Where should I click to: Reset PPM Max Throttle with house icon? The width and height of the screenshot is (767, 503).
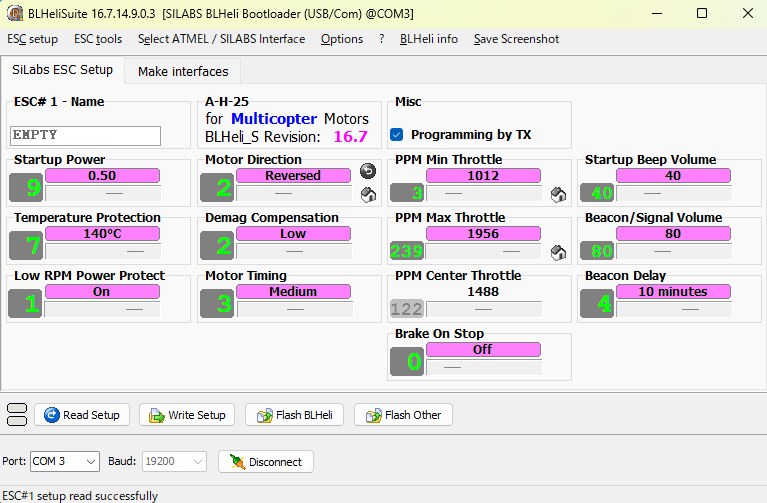coord(559,252)
